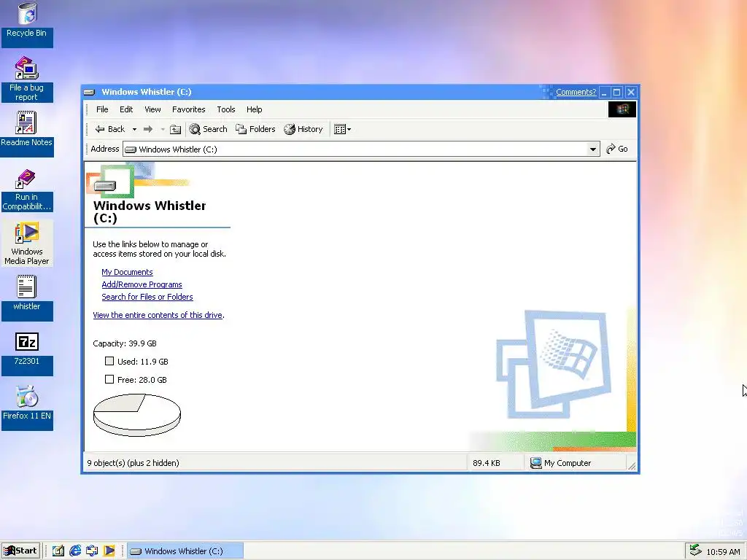Viewport: 747px width, 560px height.
Task: Click the disk usage pie chart
Action: [x=136, y=415]
